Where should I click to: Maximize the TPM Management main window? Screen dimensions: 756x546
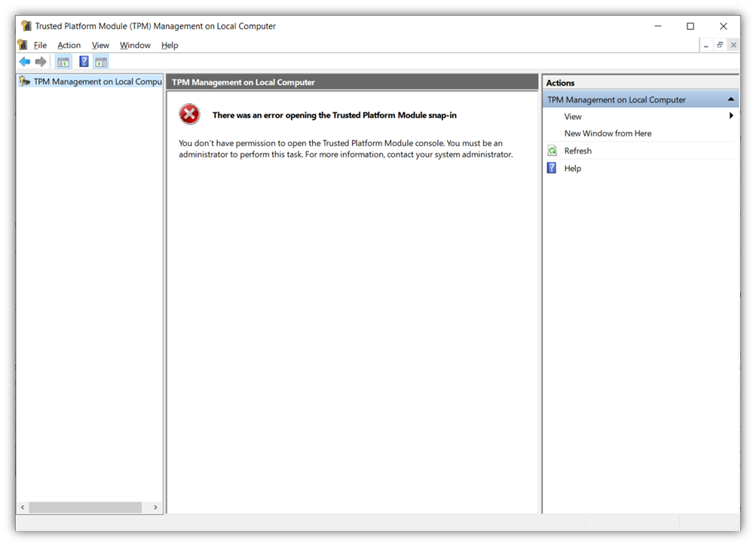click(690, 26)
